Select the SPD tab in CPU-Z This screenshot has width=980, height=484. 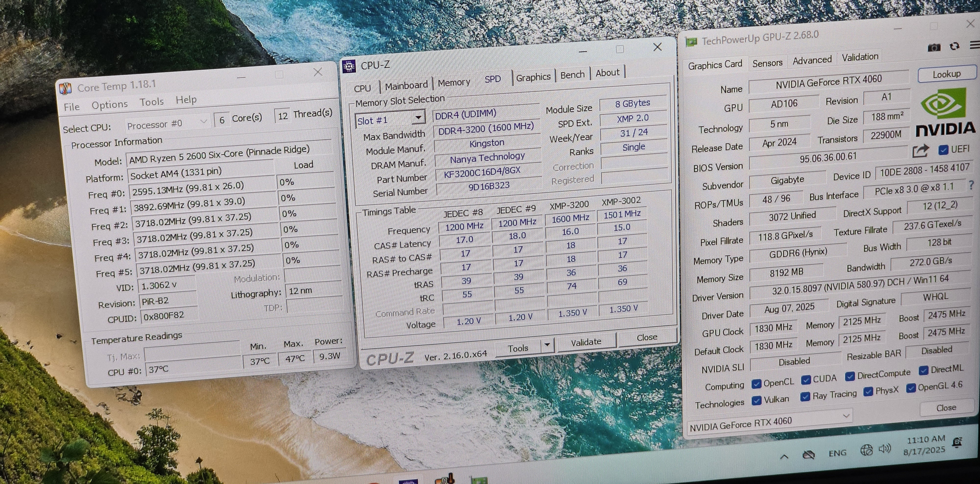click(x=493, y=79)
